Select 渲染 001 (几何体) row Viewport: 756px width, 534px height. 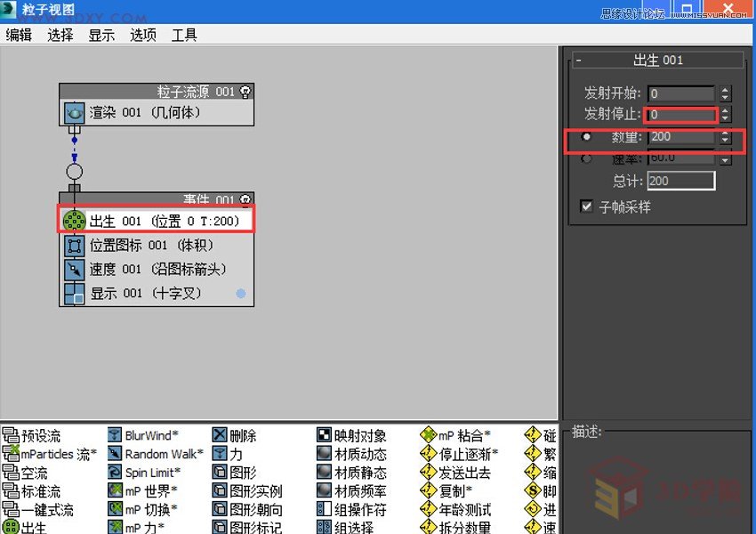tap(157, 113)
